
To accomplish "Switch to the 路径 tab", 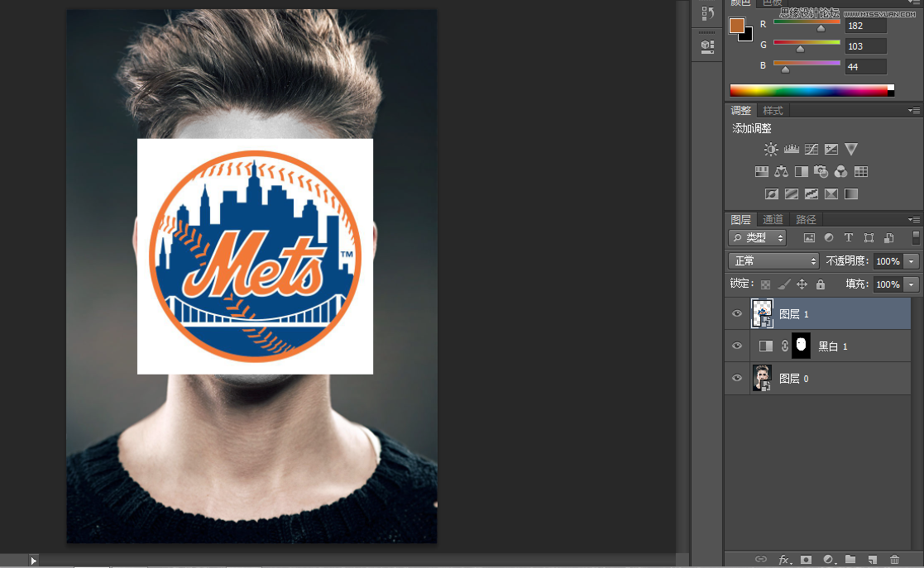I will [806, 219].
